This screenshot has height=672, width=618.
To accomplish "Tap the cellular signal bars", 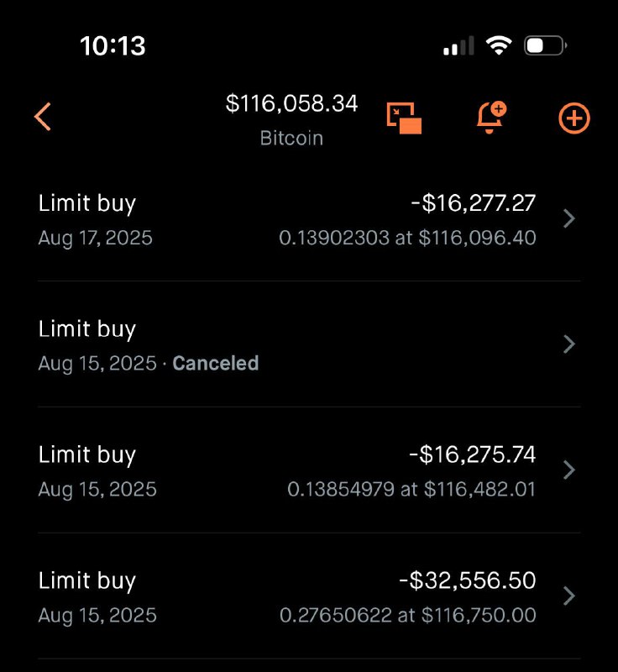I will click(458, 46).
